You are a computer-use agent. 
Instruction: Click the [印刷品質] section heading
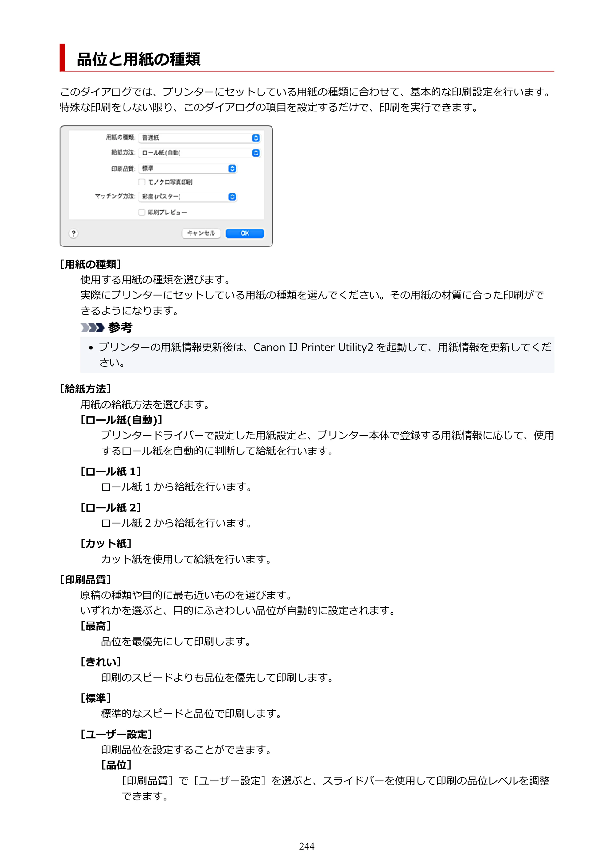point(85,580)
